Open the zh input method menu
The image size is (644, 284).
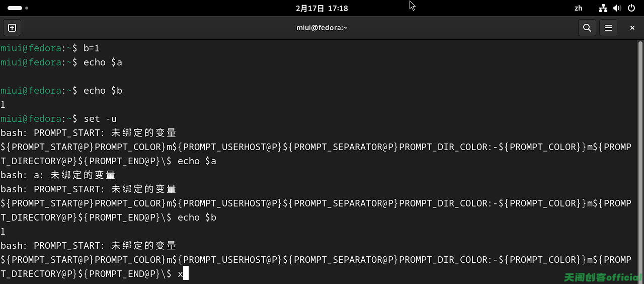click(x=578, y=8)
